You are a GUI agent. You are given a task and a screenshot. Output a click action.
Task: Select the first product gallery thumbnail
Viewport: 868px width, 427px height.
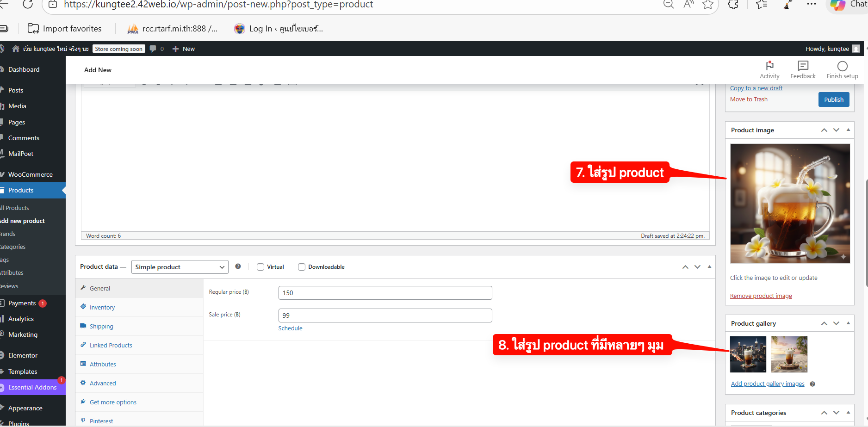748,354
